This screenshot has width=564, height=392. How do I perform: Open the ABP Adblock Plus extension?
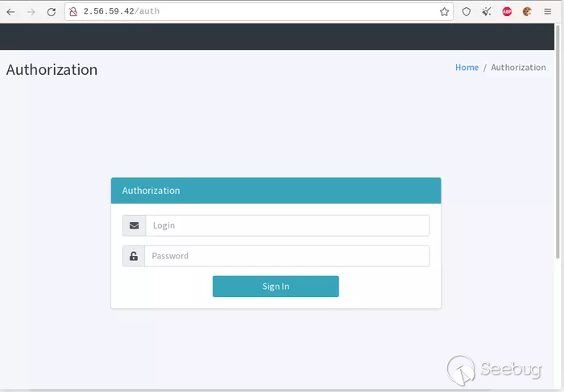pyautogui.click(x=507, y=12)
